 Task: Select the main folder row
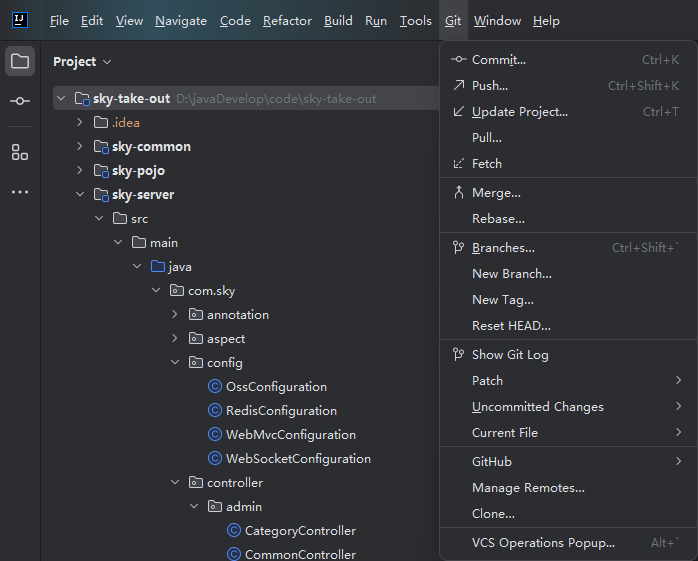pyautogui.click(x=246, y=242)
